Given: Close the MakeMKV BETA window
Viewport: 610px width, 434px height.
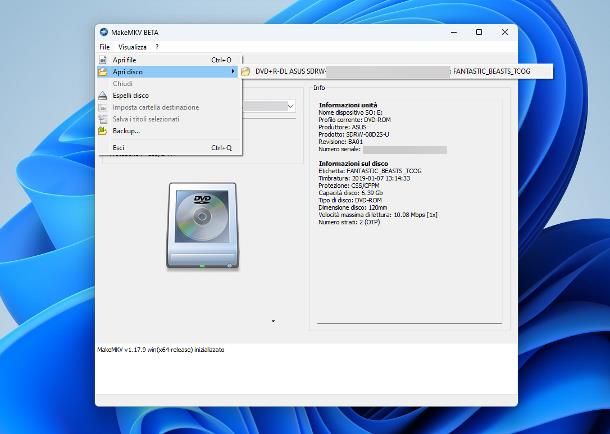Looking at the screenshot, I should coord(505,32).
